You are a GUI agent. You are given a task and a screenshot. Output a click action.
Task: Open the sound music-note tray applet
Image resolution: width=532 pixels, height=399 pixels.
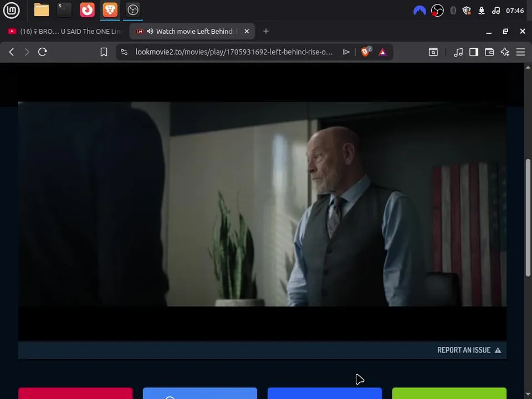point(495,11)
